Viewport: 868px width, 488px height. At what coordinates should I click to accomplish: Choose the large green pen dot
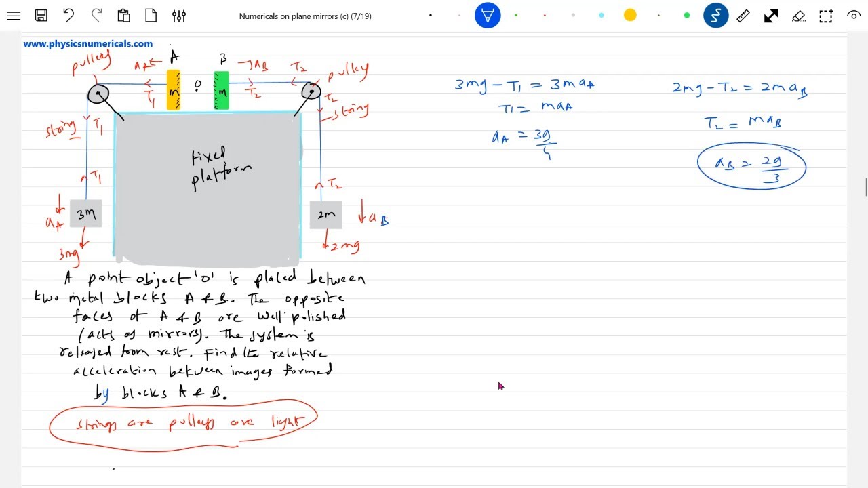point(687,16)
